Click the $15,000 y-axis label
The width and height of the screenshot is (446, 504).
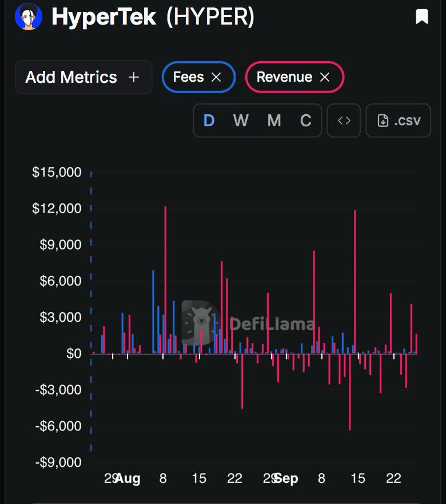tap(57, 173)
